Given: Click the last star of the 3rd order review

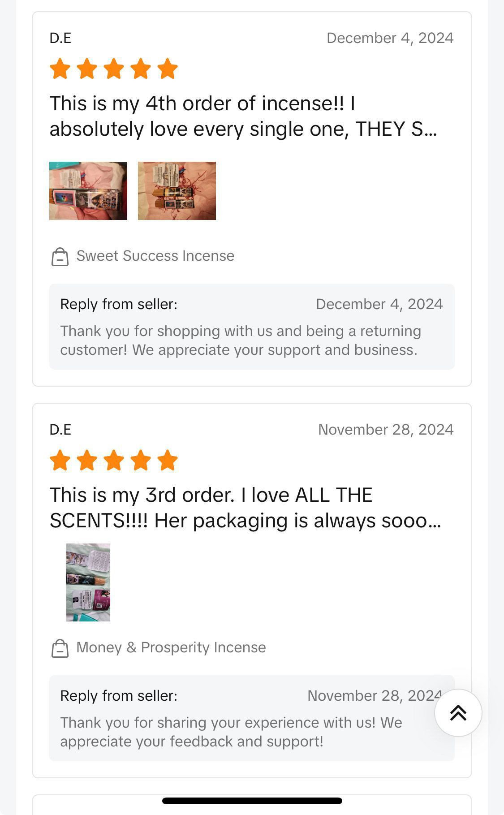Looking at the screenshot, I should point(168,461).
